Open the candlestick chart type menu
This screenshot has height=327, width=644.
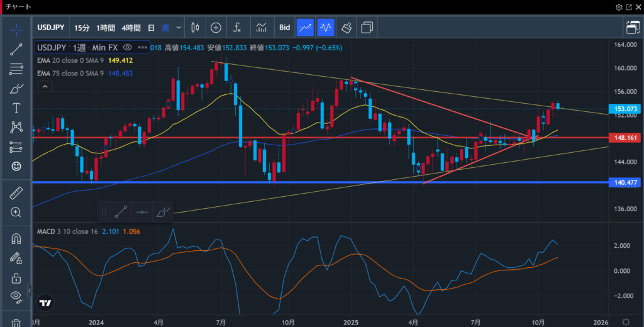195,28
